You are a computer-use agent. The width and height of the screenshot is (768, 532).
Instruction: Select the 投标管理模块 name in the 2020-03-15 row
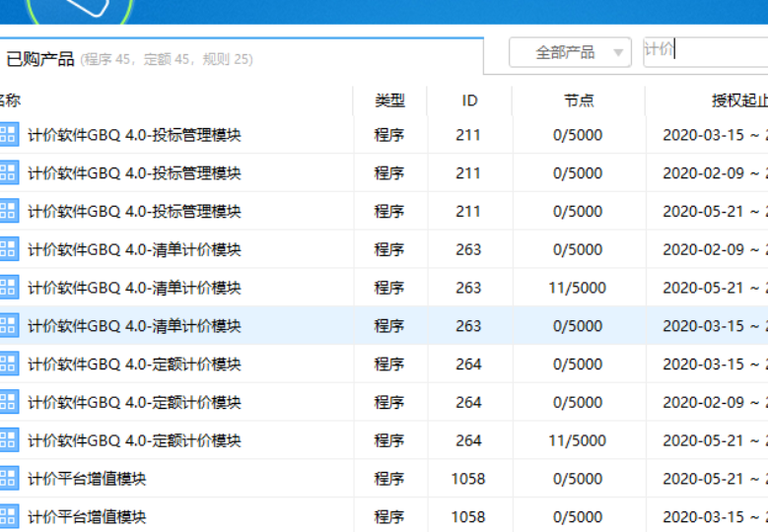click(x=135, y=135)
